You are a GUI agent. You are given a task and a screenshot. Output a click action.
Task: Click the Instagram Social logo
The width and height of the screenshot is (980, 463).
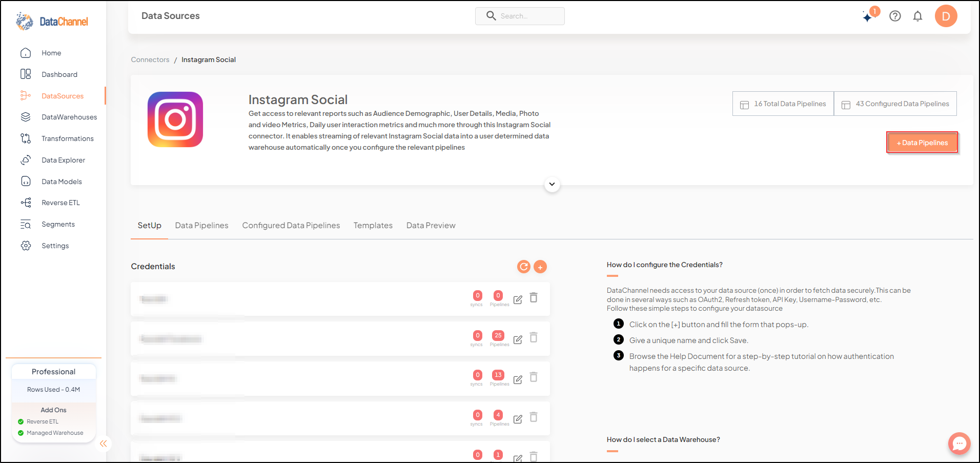pyautogui.click(x=175, y=119)
